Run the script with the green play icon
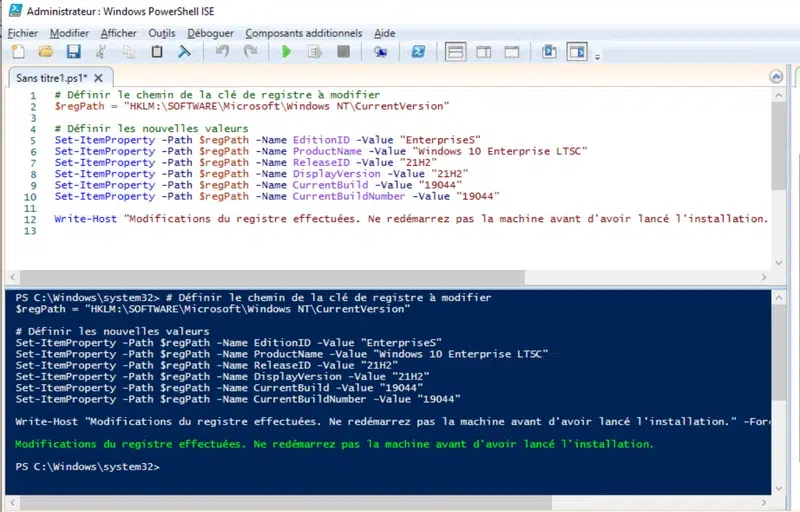The height and width of the screenshot is (512, 800). [x=286, y=52]
